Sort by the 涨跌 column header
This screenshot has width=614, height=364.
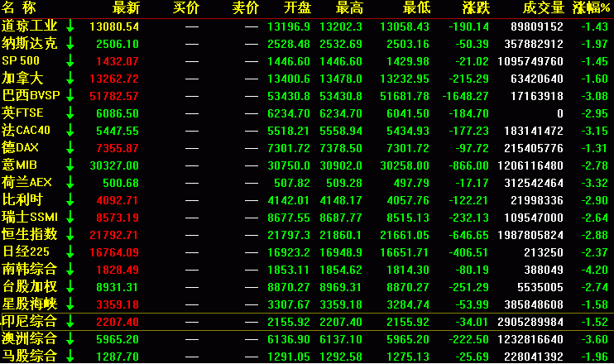pos(476,7)
